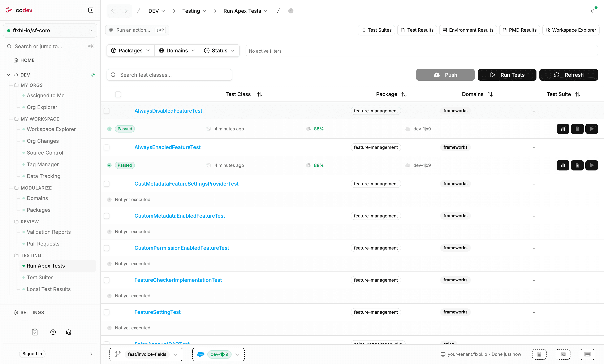Run AlwaysEnabledFeatureTest with play icon
Screen dimensions: 604x364
592,165
